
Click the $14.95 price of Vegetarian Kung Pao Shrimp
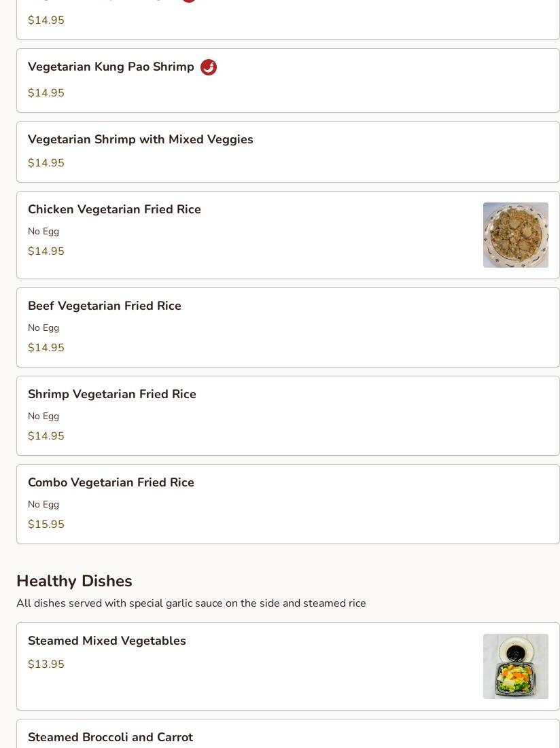46,92
